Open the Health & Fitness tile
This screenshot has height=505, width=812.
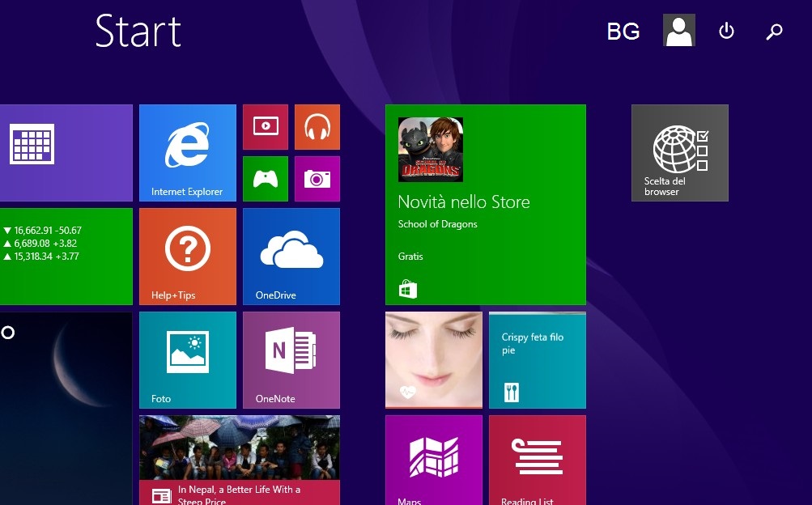[433, 360]
